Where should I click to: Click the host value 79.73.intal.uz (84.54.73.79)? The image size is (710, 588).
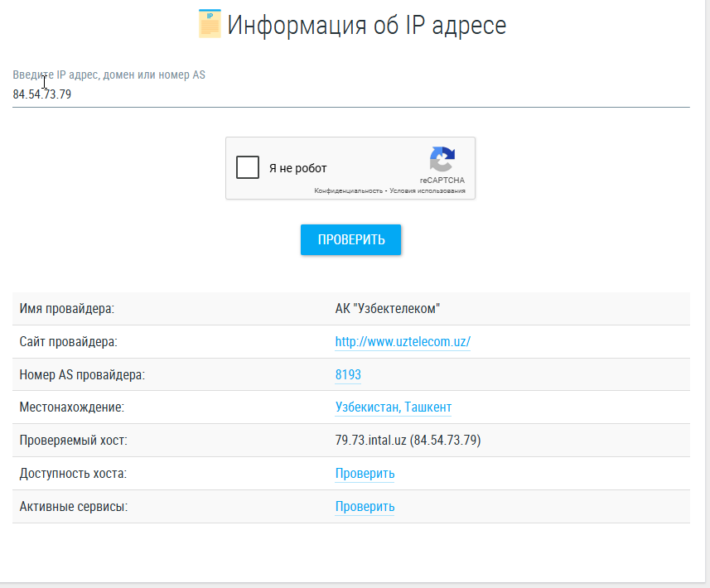(408, 440)
